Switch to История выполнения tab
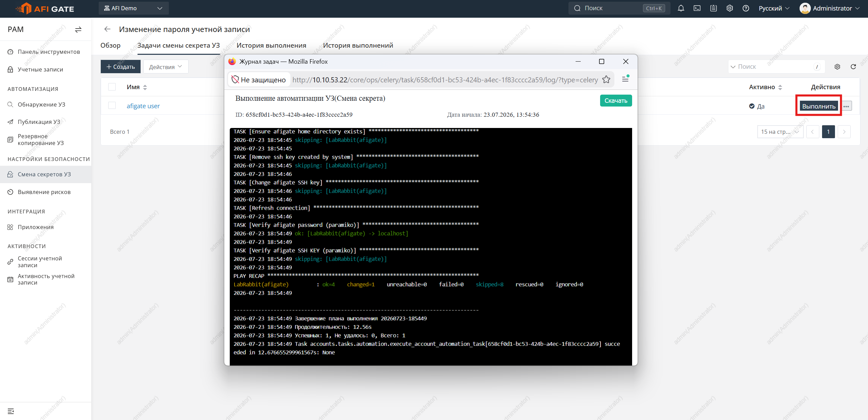Image resolution: width=868 pixels, height=420 pixels. [x=271, y=45]
